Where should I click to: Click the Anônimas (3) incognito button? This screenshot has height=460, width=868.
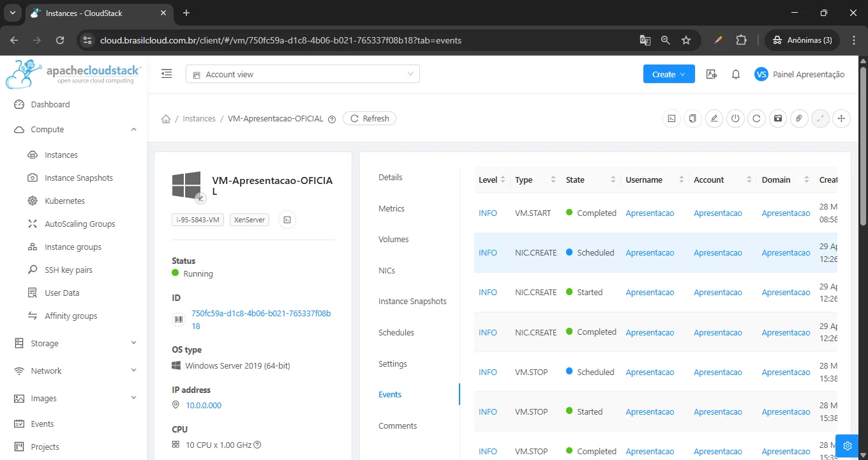click(x=802, y=40)
